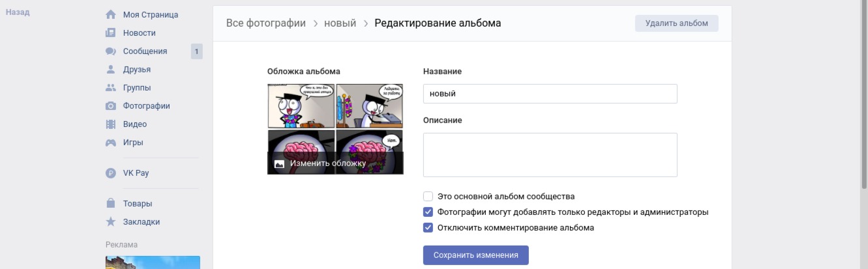Uncheck 'Фотографии могут добавлять только редакторы' checkbox
The height and width of the screenshot is (269, 868).
(x=428, y=212)
